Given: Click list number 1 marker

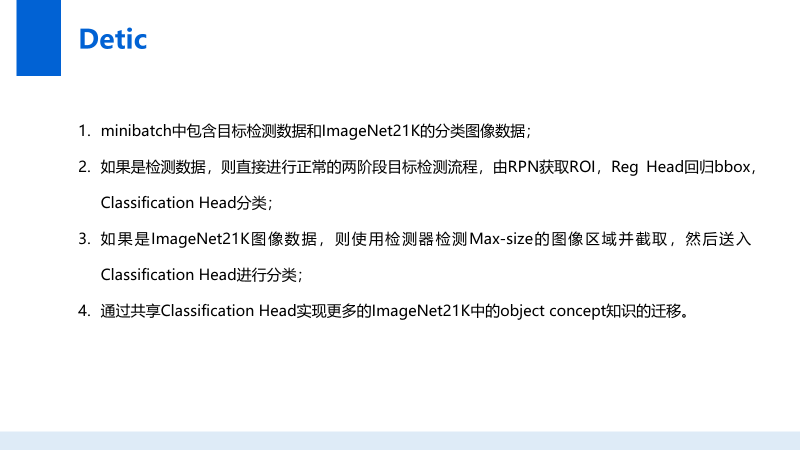Looking at the screenshot, I should (84, 131).
